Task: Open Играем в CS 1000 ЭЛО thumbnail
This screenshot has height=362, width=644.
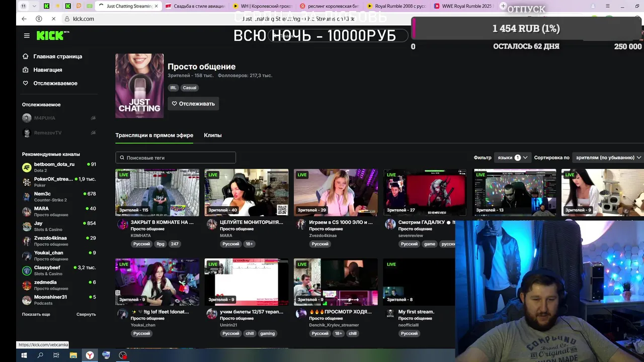Action: tap(336, 193)
